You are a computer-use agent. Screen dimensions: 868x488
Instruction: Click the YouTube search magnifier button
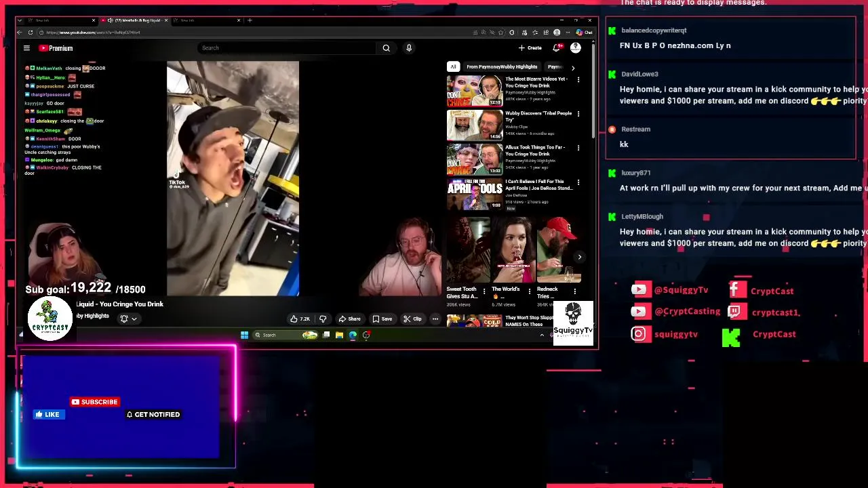click(386, 48)
